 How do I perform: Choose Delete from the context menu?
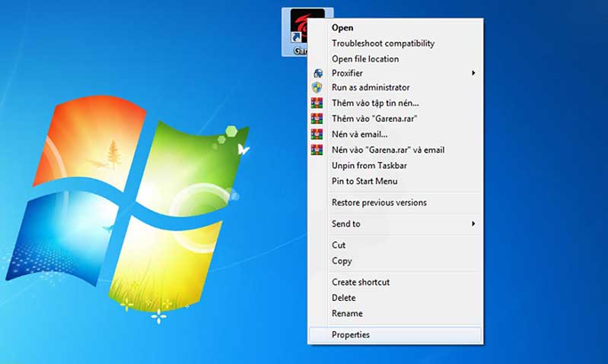click(344, 298)
